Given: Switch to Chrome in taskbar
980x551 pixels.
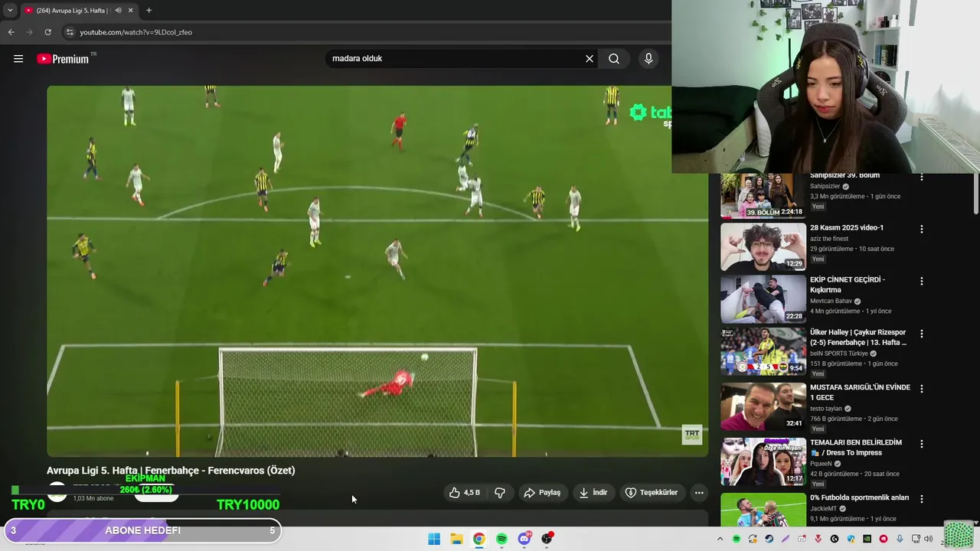Looking at the screenshot, I should (479, 539).
